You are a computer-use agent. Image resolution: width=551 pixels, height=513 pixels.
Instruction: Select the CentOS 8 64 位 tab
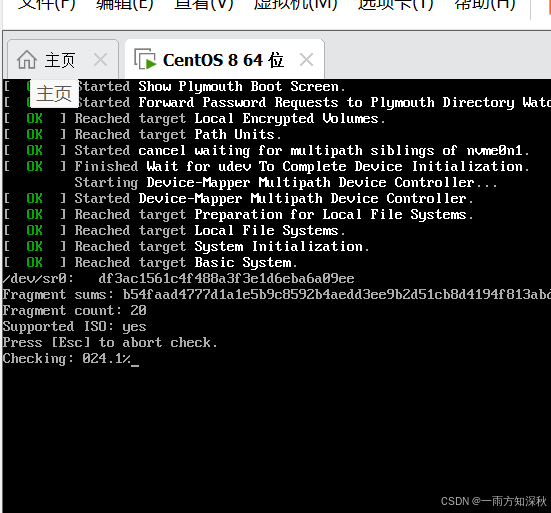(x=224, y=59)
